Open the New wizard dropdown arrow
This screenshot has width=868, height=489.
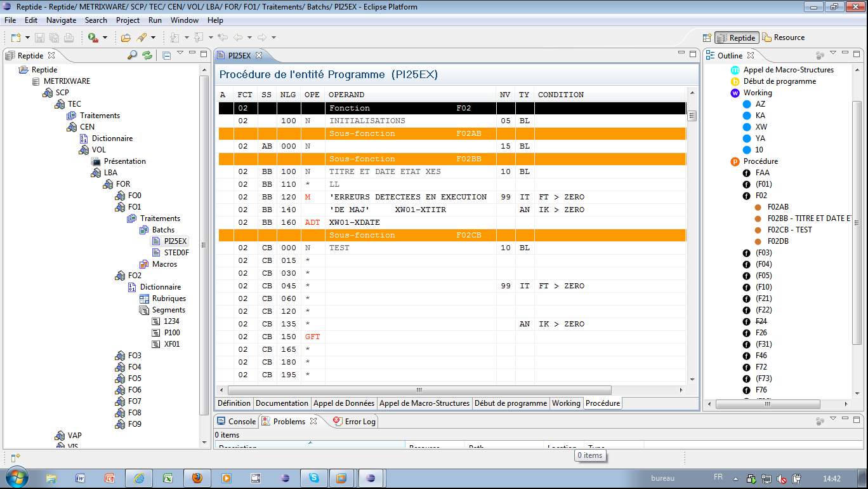click(27, 37)
